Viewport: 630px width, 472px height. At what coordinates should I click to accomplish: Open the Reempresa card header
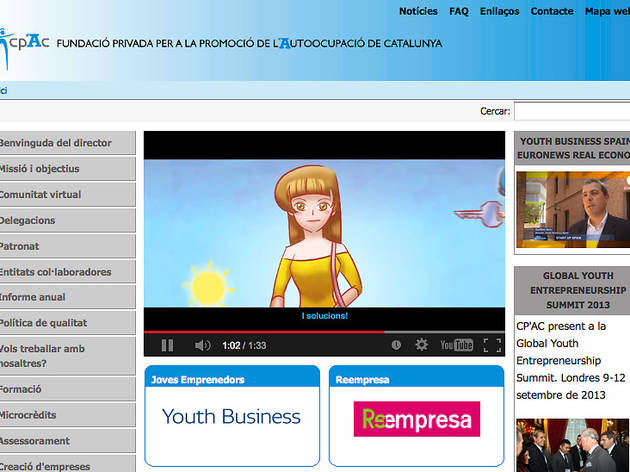[x=417, y=377]
